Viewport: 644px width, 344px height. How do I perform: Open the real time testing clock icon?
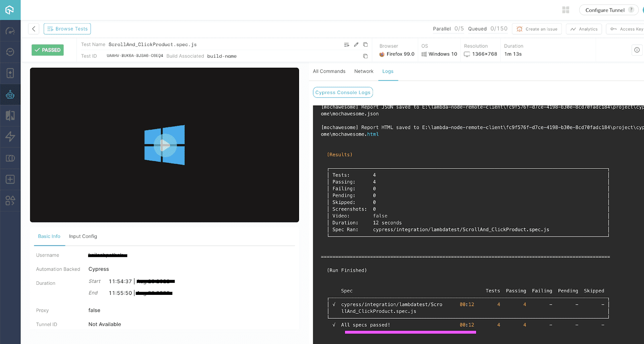[10, 52]
